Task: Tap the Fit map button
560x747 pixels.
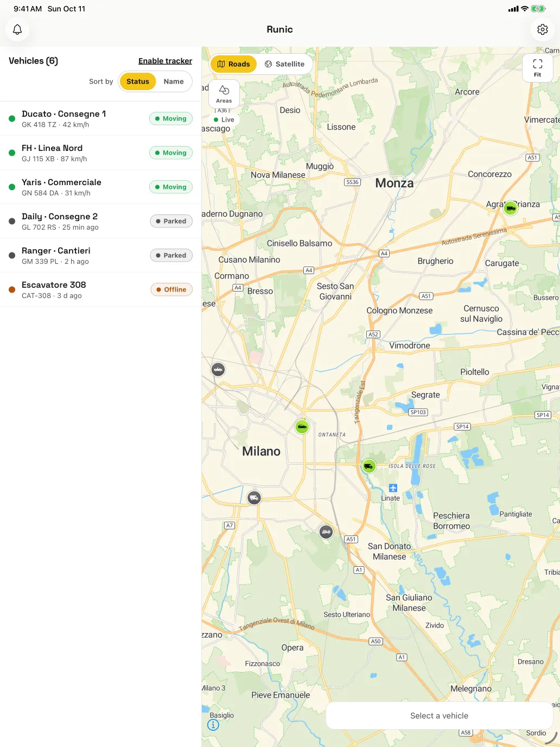Action: (538, 68)
